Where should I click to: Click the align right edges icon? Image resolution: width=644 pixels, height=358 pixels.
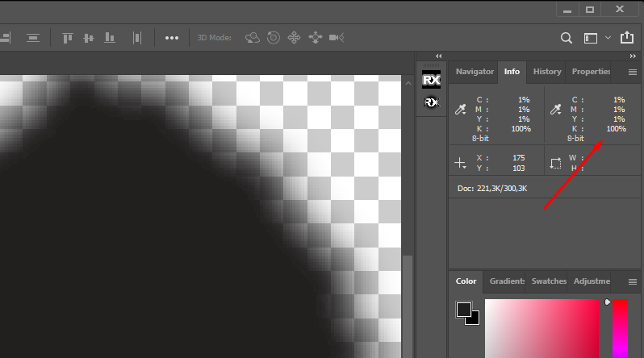pos(5,38)
